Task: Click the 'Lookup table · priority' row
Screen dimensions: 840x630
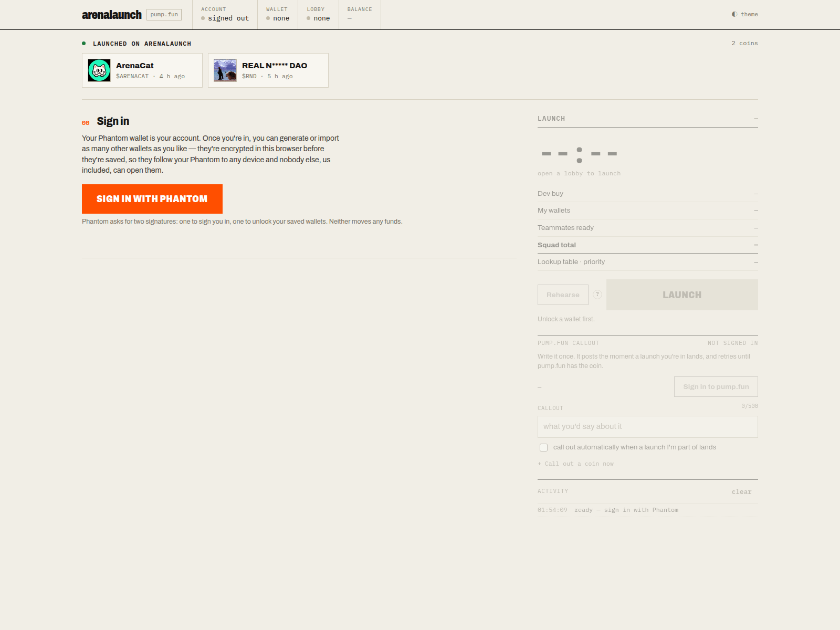Action: coord(648,262)
